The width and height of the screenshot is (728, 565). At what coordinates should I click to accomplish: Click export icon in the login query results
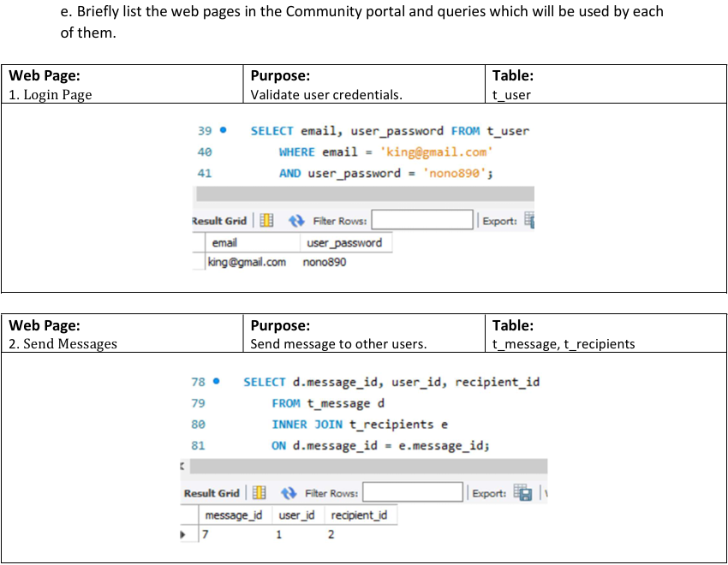tap(528, 220)
